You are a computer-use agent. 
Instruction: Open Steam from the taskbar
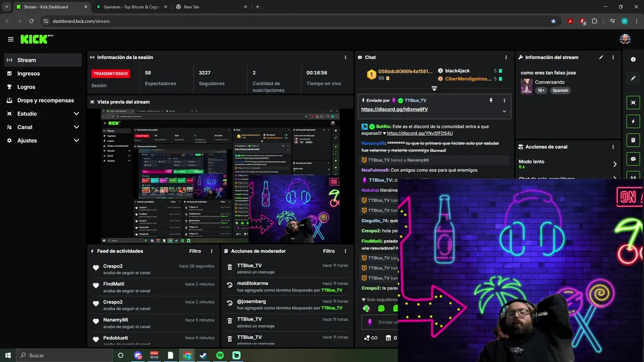(203, 355)
